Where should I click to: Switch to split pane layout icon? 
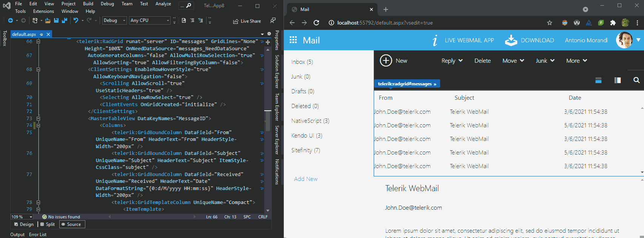(618, 80)
